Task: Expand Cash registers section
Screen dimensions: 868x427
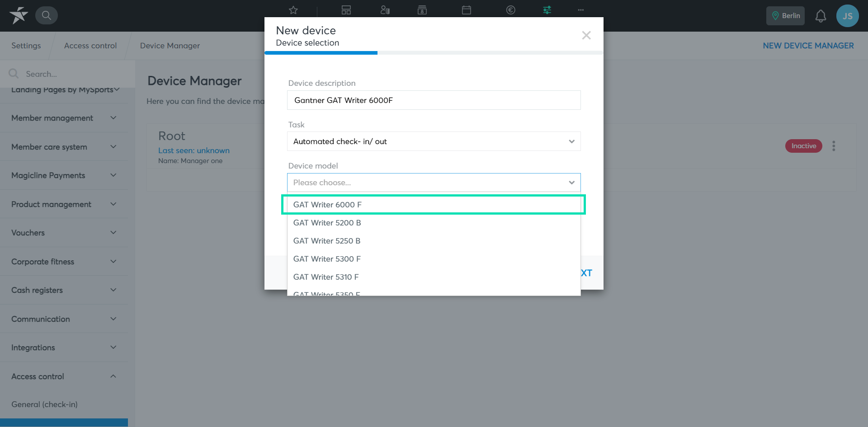Action: [64, 290]
